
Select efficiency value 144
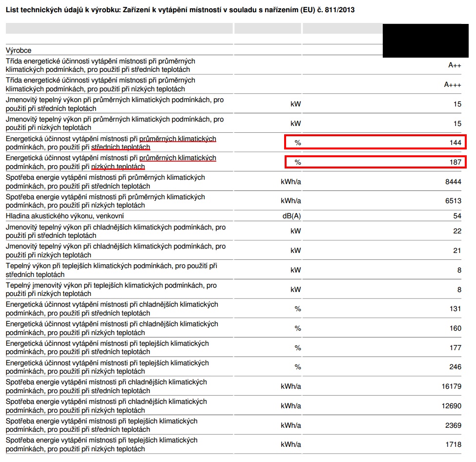point(455,143)
